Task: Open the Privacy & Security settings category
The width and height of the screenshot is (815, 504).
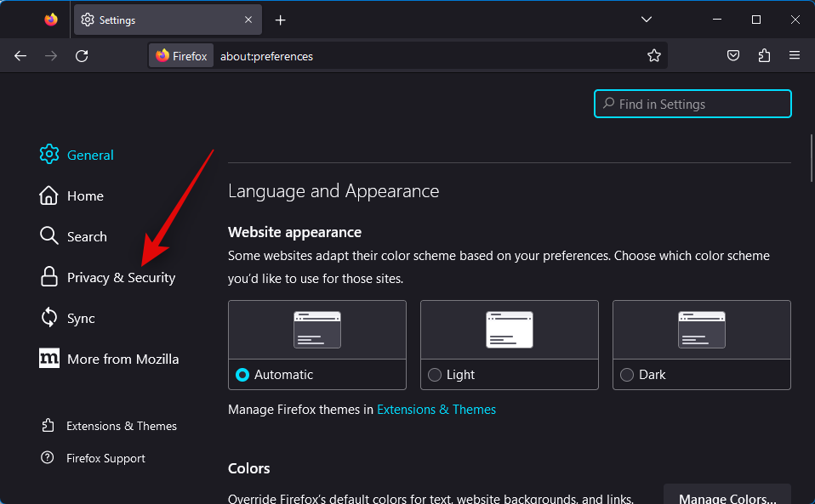Action: click(x=121, y=278)
